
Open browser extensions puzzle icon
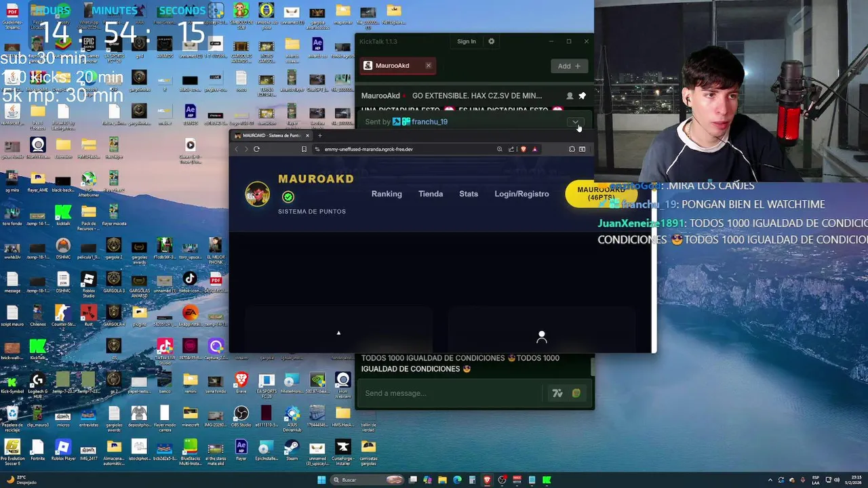pyautogui.click(x=572, y=149)
